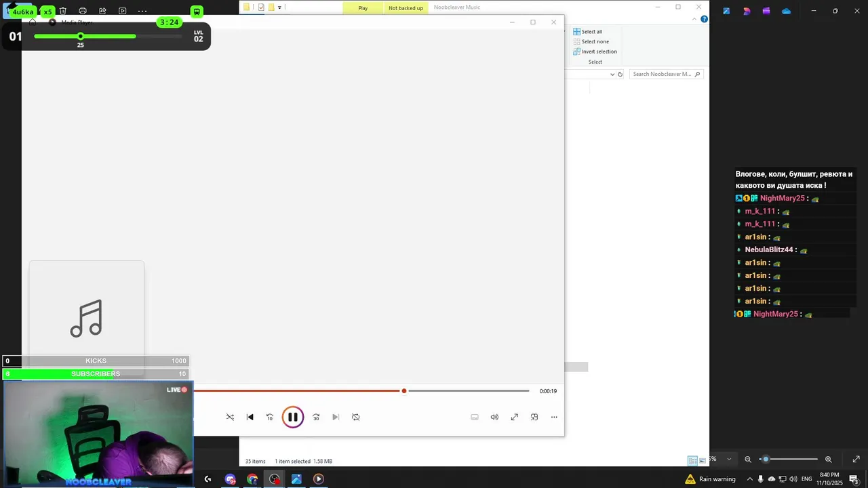Skip forward 30 seconds
Image resolution: width=868 pixels, height=488 pixels.
(316, 417)
